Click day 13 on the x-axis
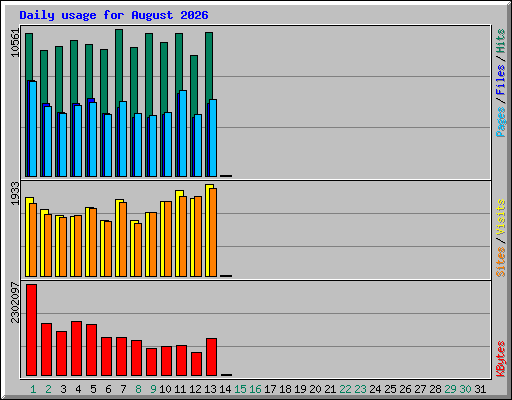Screen dimensions: 512x400 (210, 389)
